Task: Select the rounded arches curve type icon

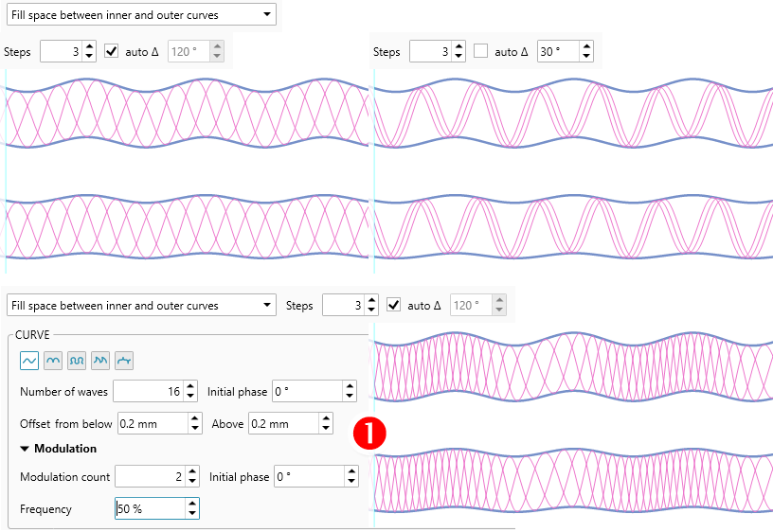Action: coord(53,361)
